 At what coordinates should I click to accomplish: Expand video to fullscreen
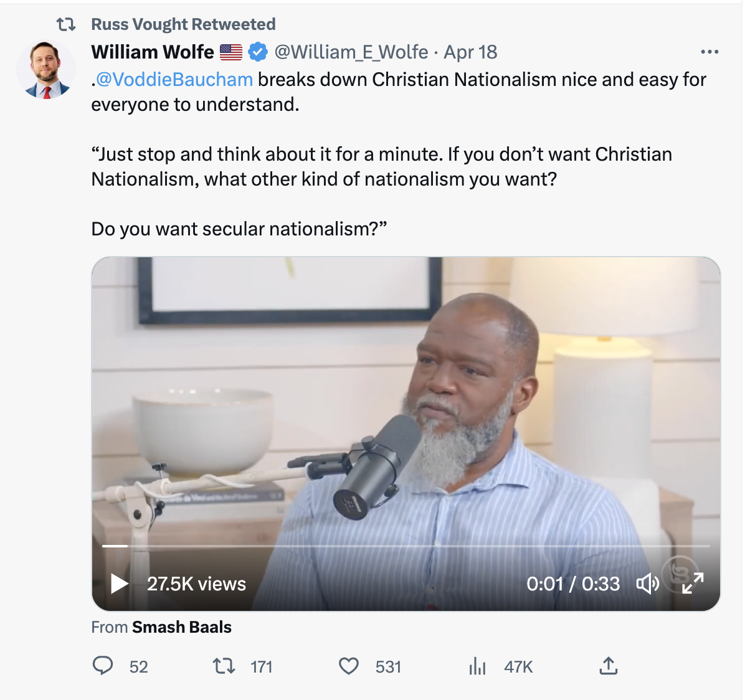pos(693,584)
